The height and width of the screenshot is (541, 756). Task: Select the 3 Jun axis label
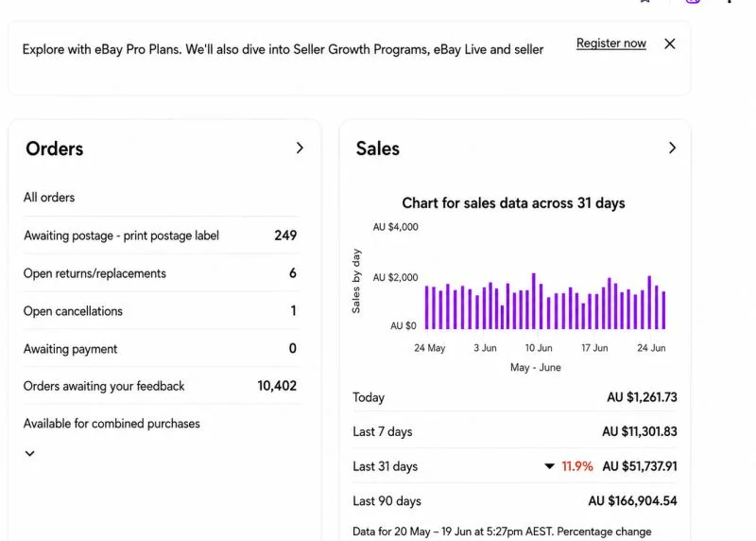(x=485, y=348)
